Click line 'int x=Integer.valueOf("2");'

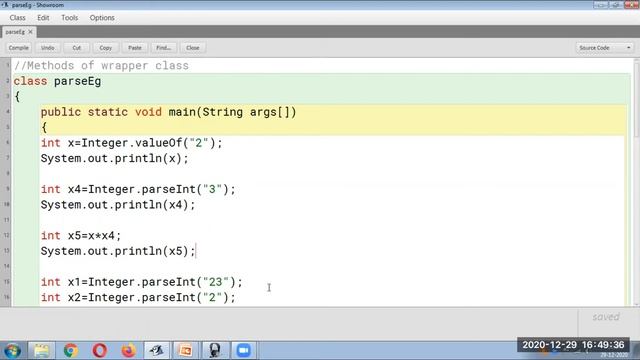[x=131, y=143]
